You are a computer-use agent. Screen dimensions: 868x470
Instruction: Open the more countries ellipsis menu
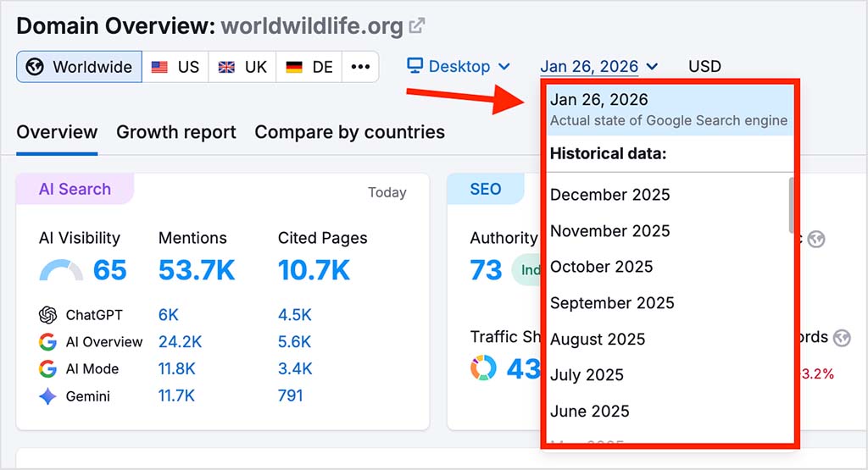pos(360,67)
